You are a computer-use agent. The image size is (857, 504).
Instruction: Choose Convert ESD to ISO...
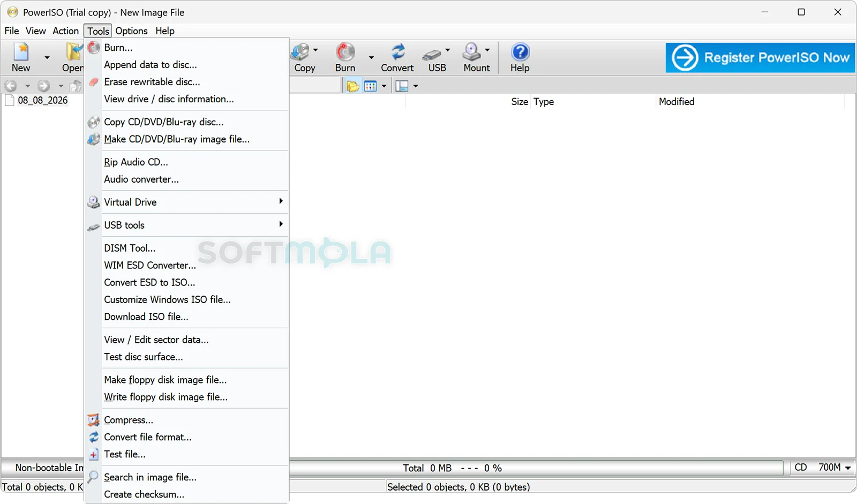click(x=186, y=282)
